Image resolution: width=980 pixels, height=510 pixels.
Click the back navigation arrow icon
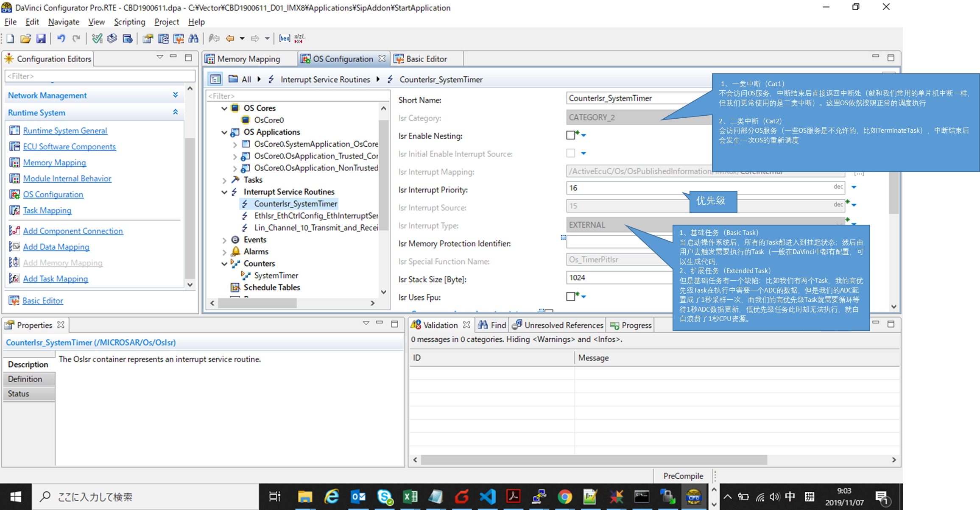click(x=230, y=39)
